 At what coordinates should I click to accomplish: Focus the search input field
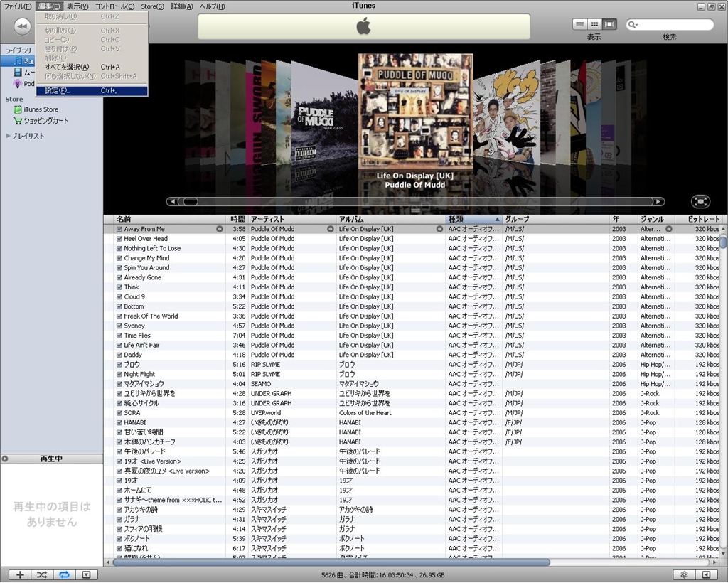(x=675, y=25)
